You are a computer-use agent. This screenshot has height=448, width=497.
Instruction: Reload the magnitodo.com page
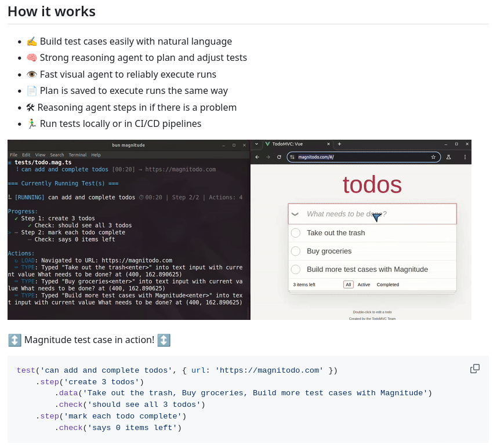click(x=279, y=157)
